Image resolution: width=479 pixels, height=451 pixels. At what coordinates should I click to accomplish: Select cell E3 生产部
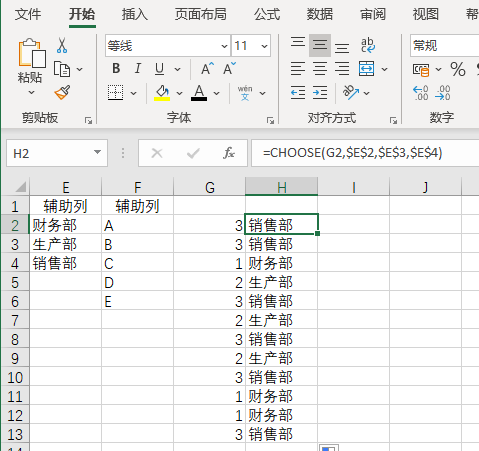pos(65,245)
